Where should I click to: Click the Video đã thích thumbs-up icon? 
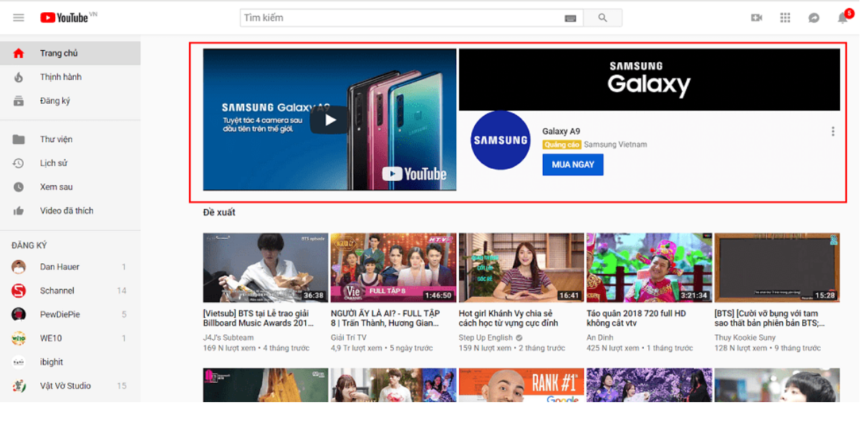click(19, 211)
